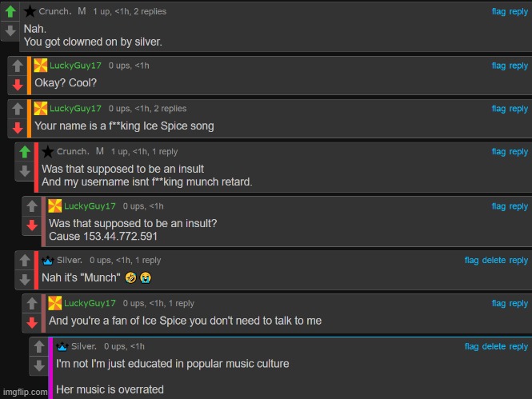532x399 pixels.
Task: Upvote the "You got clowned on" comment
Action: (10, 13)
